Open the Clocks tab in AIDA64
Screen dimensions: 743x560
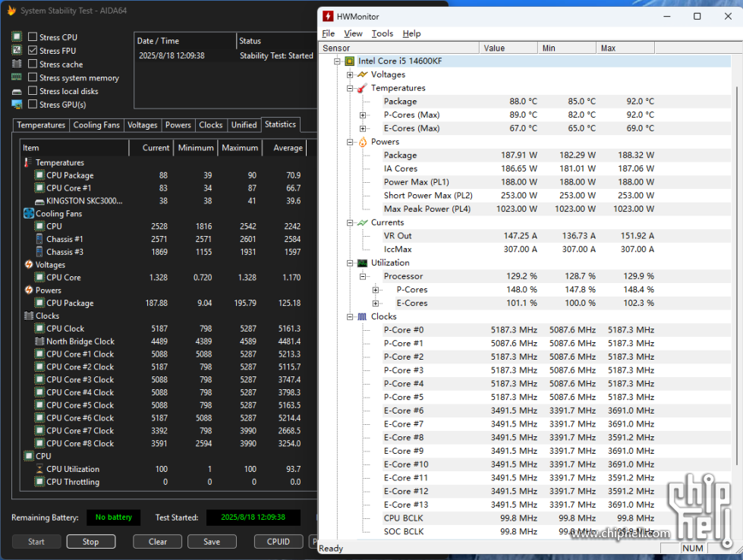[211, 125]
